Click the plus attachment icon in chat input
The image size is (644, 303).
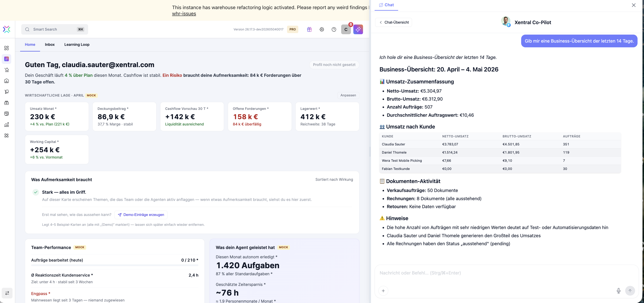point(383,291)
